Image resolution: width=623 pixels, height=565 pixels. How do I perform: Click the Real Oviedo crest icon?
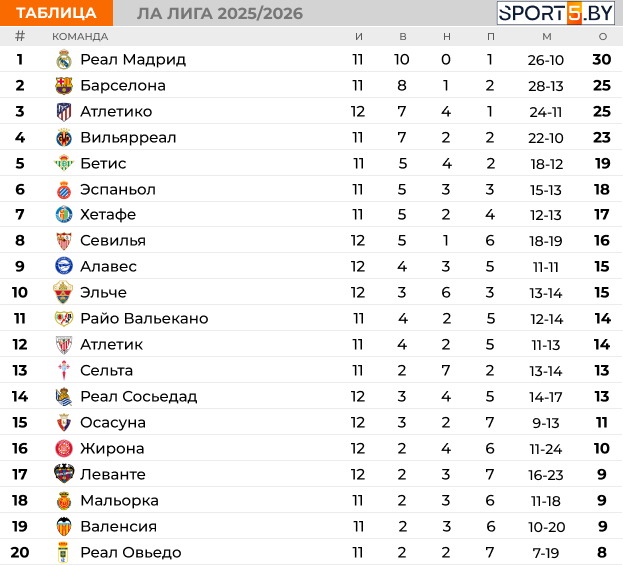click(64, 553)
